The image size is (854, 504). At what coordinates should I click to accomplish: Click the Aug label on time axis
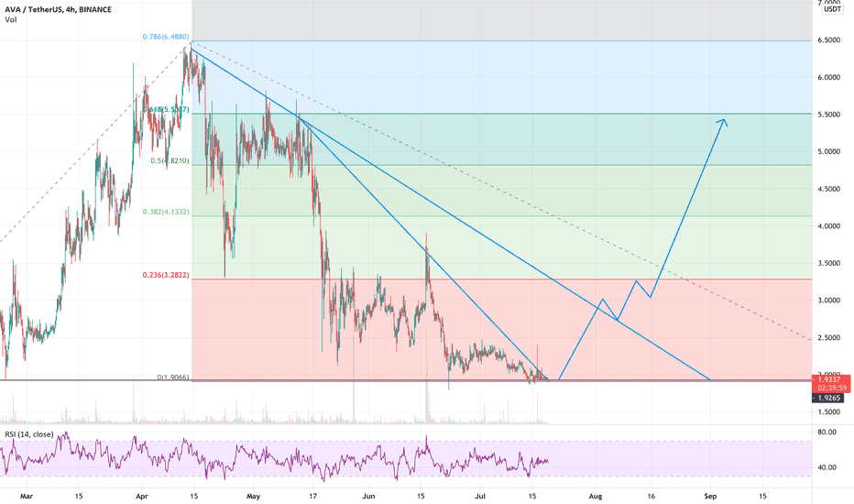pyautogui.click(x=596, y=496)
